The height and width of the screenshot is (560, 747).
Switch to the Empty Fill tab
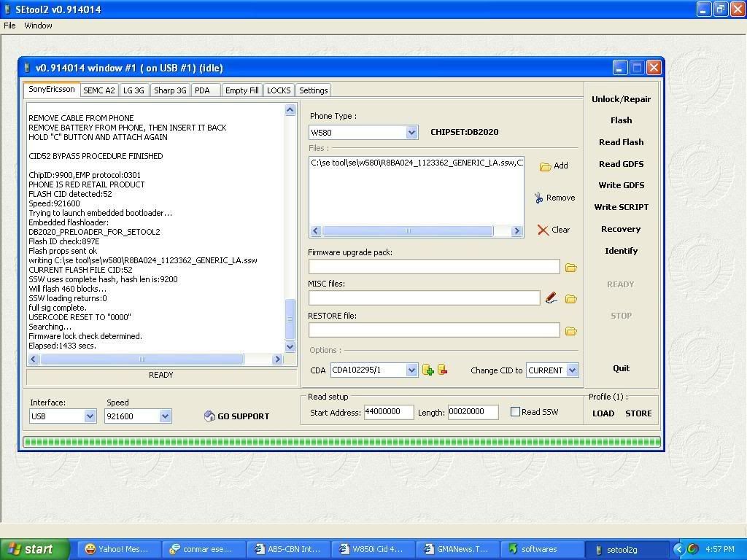(242, 90)
